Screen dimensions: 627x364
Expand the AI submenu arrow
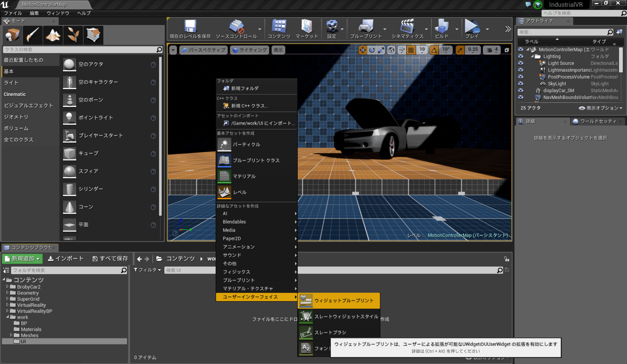[x=296, y=213]
